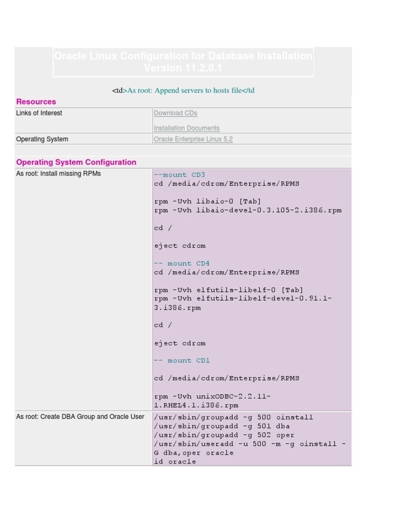Click the '-- mount CD4' comment line
This screenshot has height=532, width=399.
coord(182,263)
